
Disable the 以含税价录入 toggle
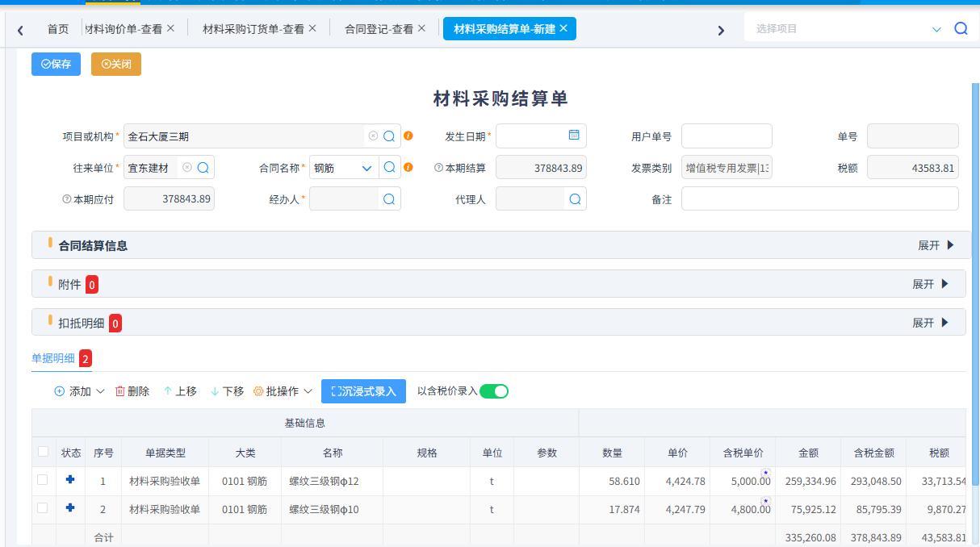click(496, 390)
